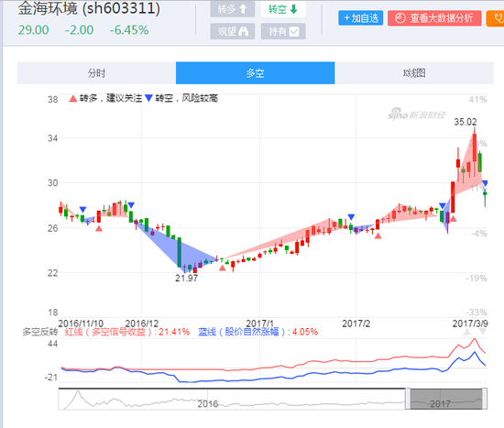Click the -6.45% change value
The width and height of the screenshot is (504, 428).
[x=129, y=30]
